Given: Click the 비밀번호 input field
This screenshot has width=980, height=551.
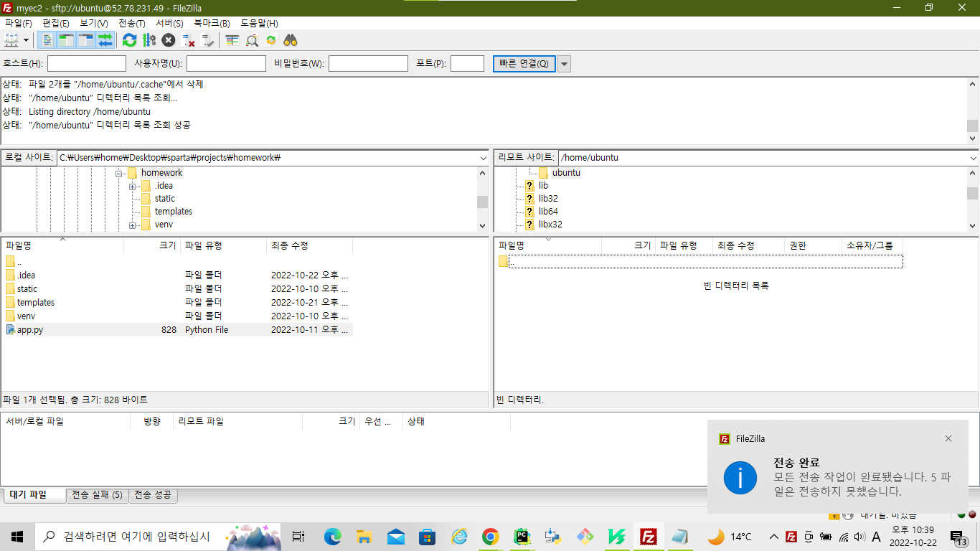Looking at the screenshot, I should pyautogui.click(x=368, y=64).
